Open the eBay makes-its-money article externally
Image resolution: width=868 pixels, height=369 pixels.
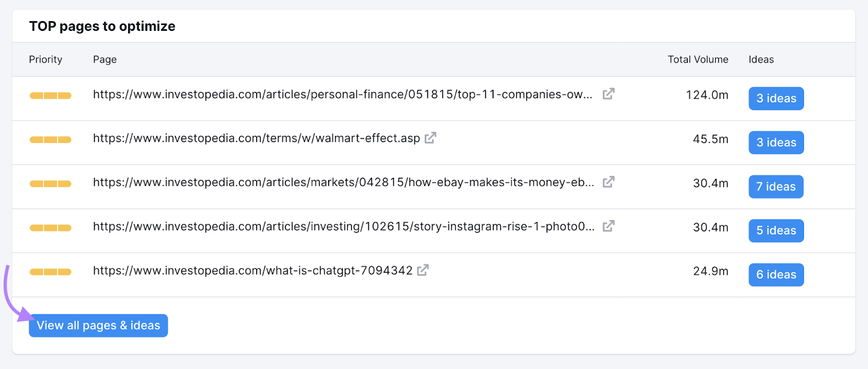(608, 182)
